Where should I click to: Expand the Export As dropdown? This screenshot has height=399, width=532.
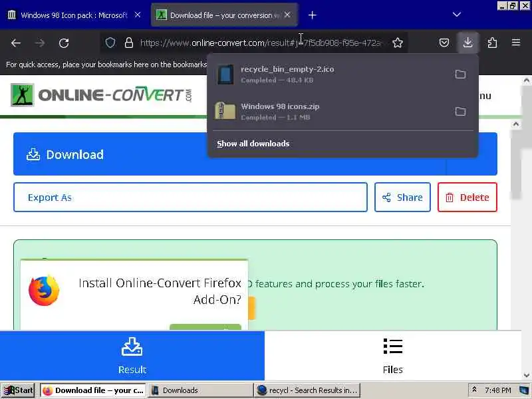(190, 197)
